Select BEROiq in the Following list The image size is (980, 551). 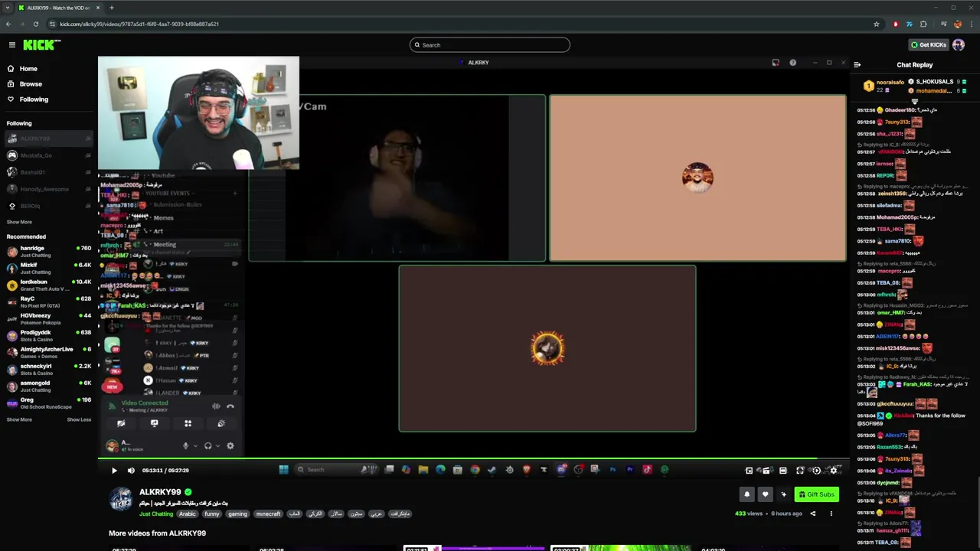point(49,206)
